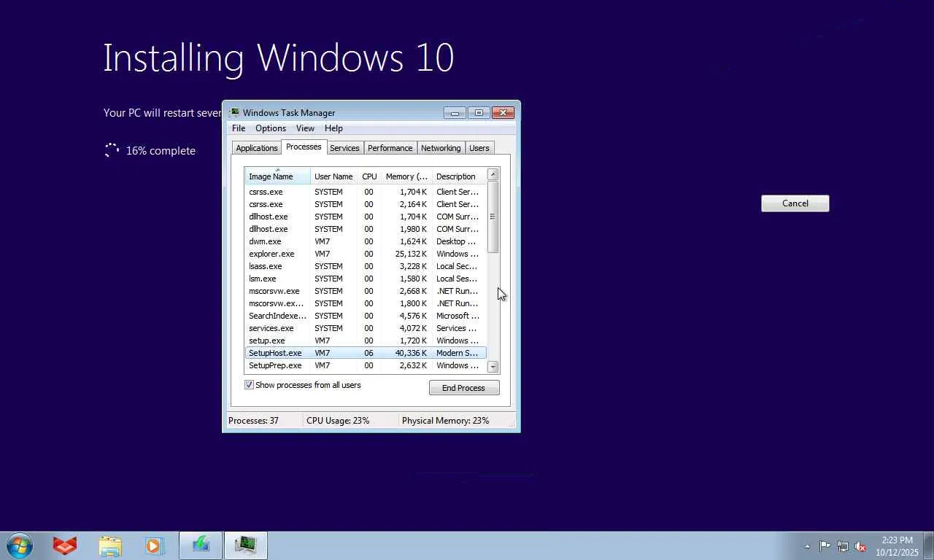This screenshot has height=560, width=934.
Task: Open the clock showing 2:23 PM
Action: click(897, 546)
